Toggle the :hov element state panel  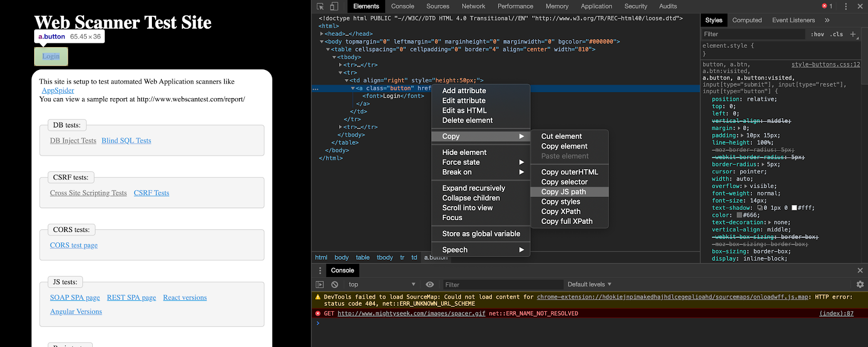(x=817, y=34)
